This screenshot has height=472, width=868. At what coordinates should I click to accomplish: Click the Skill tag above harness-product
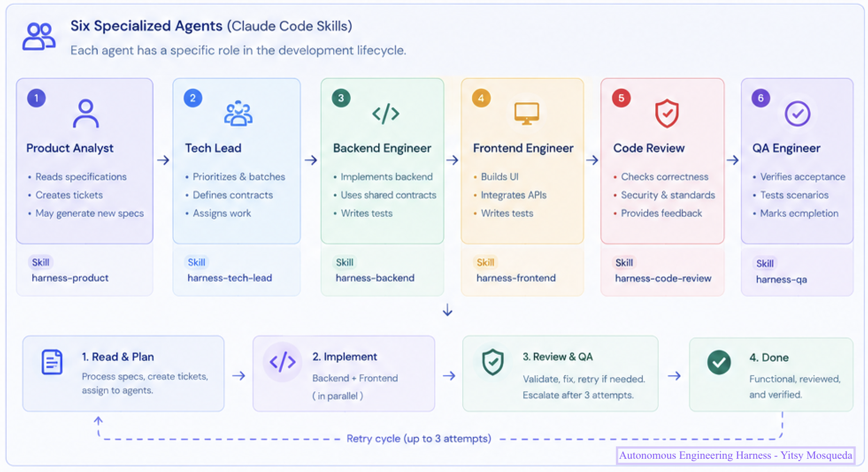click(x=41, y=262)
